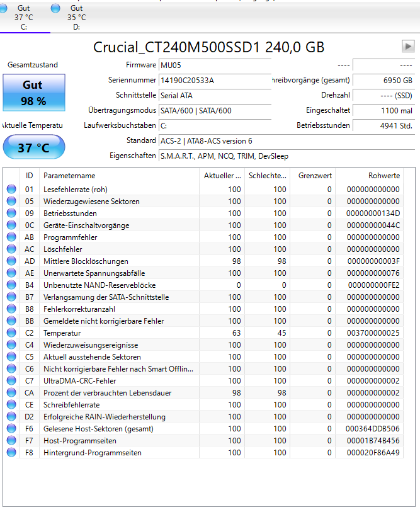
Task: Click status orb next to Fehlerkorrekturanzahl
Action: [11, 309]
